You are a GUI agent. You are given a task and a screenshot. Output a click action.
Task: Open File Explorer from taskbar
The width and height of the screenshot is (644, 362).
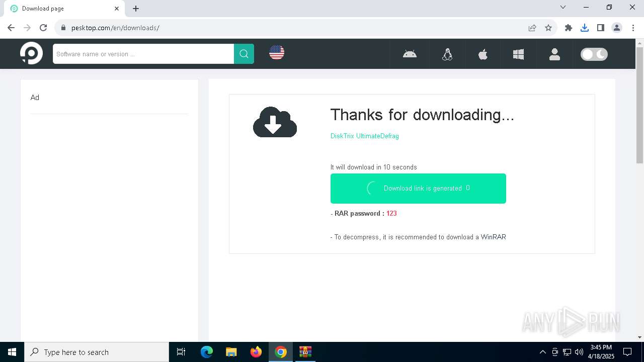coord(231,352)
